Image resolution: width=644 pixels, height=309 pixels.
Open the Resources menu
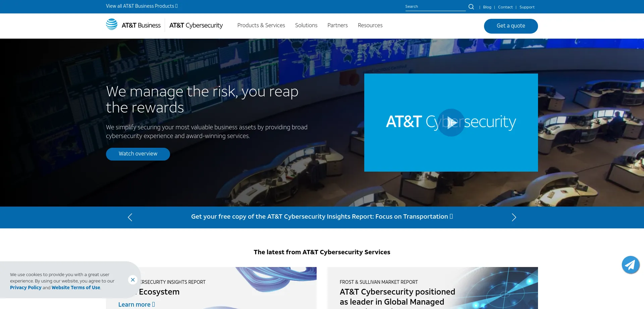(370, 26)
